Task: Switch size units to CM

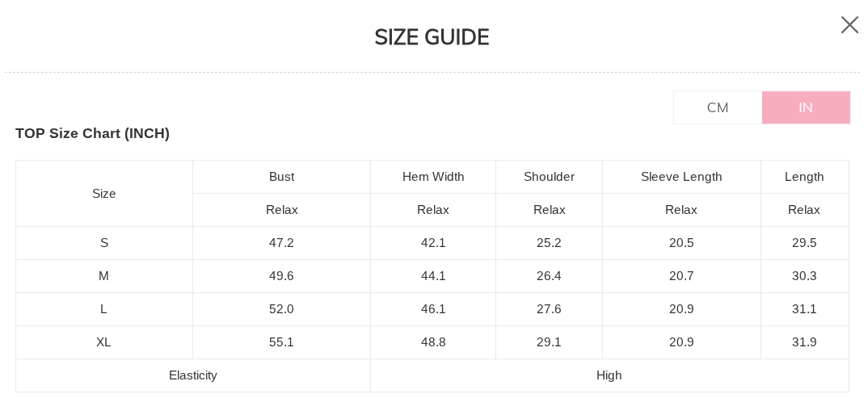Action: click(x=718, y=107)
